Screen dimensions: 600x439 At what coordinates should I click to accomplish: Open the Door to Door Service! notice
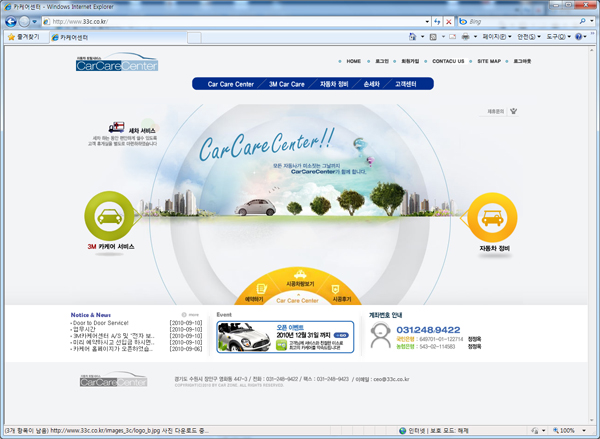[x=101, y=323]
